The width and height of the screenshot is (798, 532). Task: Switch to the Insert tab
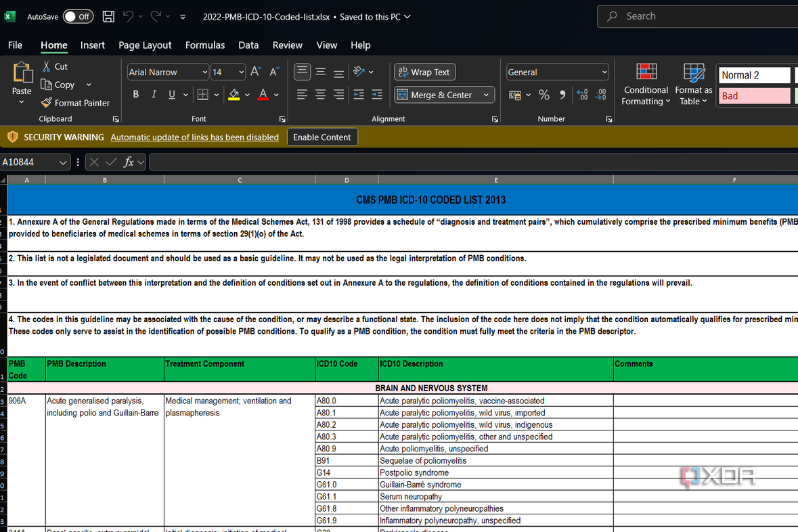point(93,45)
